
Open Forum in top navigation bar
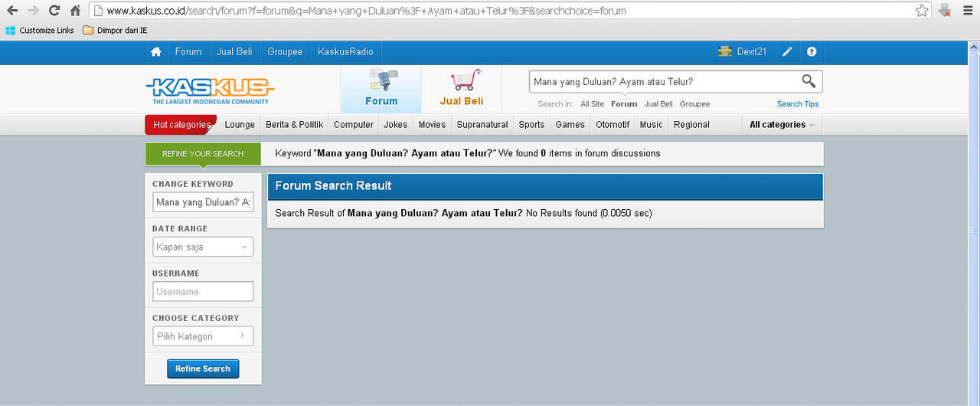[188, 52]
